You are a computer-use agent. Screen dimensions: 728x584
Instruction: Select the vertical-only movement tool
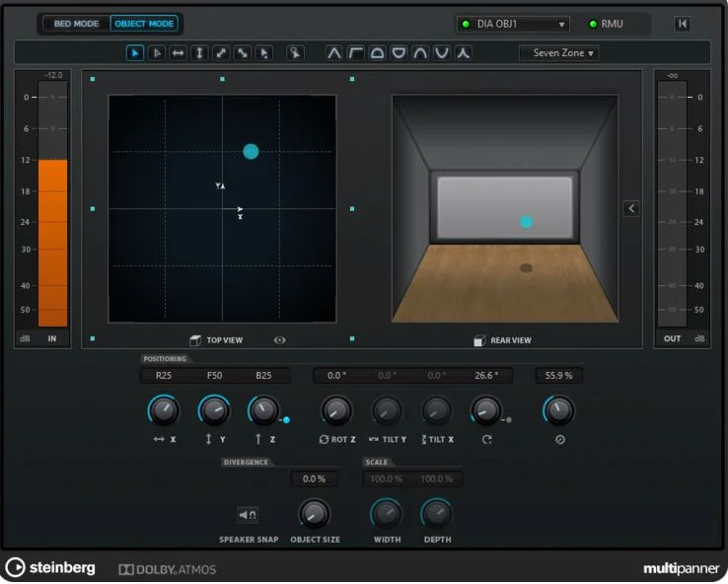click(199, 53)
